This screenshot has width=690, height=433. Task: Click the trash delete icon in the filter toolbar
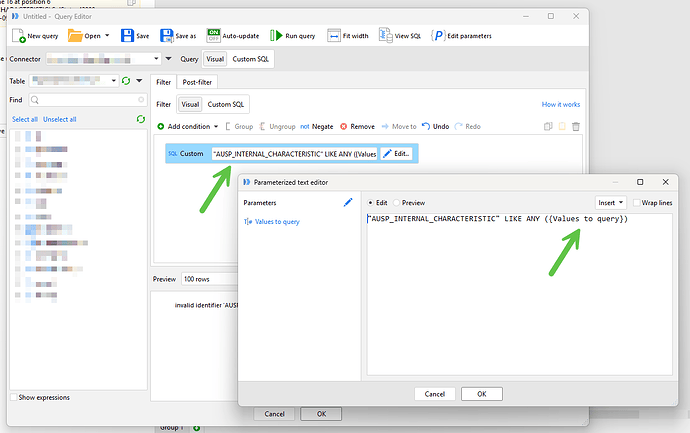click(576, 126)
